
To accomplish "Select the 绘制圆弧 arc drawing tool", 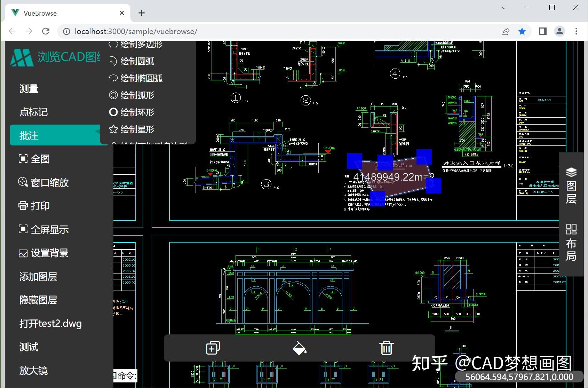I will pos(136,61).
